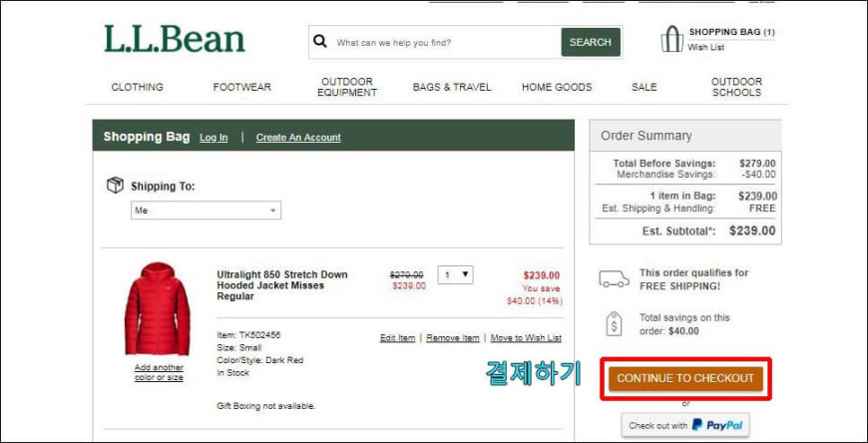Click the Log In link

point(214,138)
